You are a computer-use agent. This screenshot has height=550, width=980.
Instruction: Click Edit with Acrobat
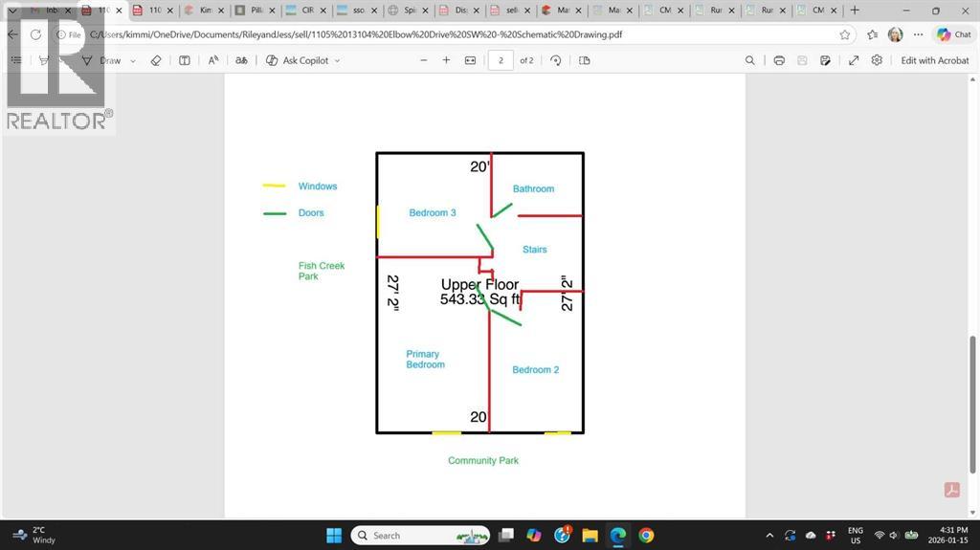click(x=934, y=60)
